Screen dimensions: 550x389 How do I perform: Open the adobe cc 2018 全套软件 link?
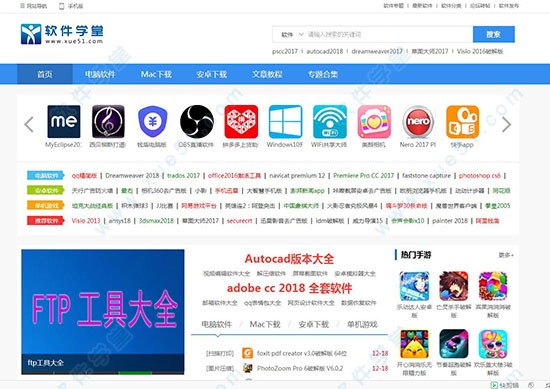pyautogui.click(x=289, y=288)
